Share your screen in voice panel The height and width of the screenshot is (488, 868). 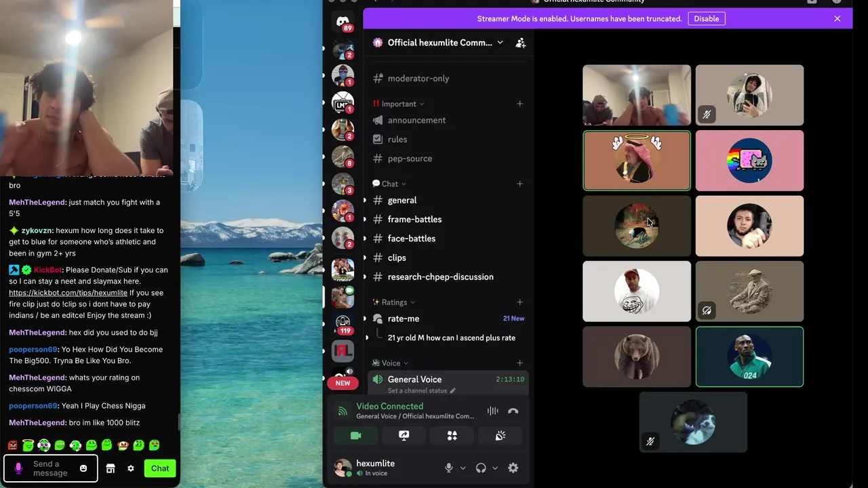click(404, 436)
